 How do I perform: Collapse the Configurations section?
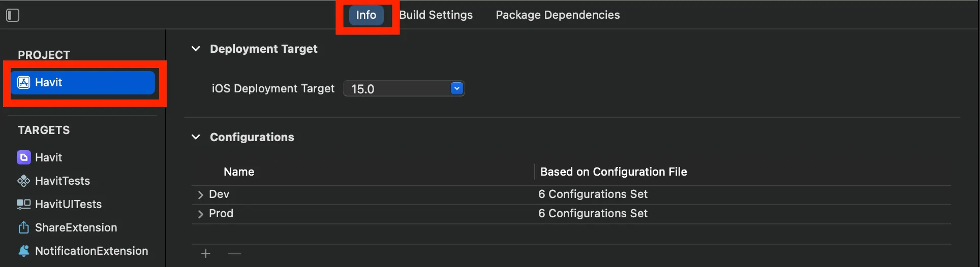(x=196, y=137)
